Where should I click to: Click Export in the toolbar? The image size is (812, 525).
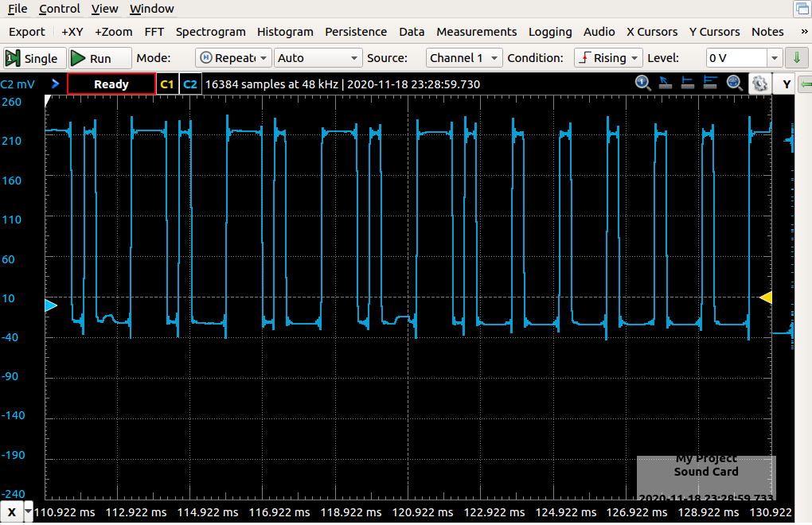tap(27, 32)
